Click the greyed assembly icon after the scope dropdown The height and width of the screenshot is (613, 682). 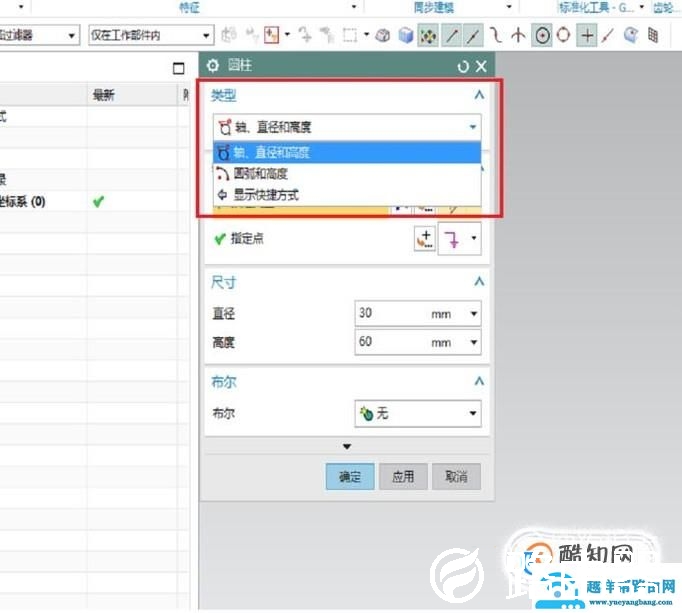pos(229,35)
